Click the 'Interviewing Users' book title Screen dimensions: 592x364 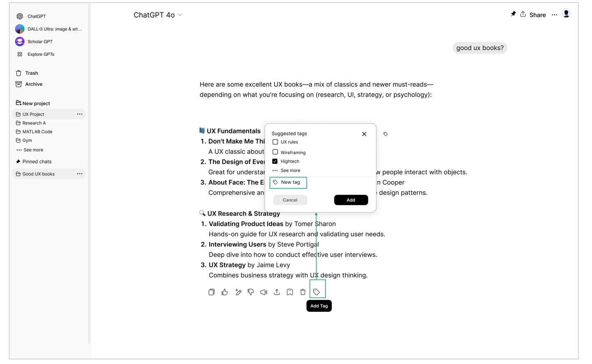coord(237,244)
